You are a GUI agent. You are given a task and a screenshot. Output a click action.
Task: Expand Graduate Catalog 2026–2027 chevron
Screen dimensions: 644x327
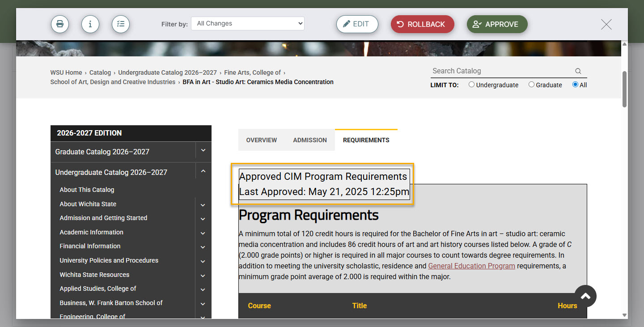203,151
